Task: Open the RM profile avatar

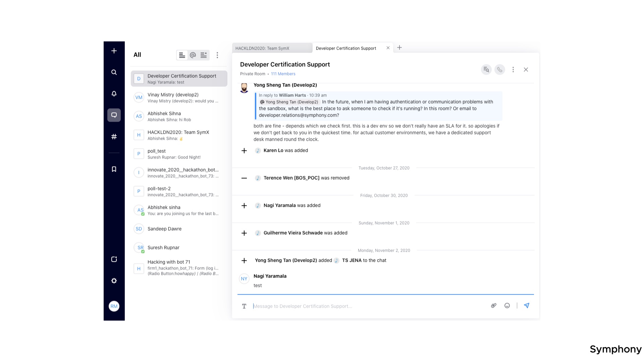Action: (x=114, y=306)
